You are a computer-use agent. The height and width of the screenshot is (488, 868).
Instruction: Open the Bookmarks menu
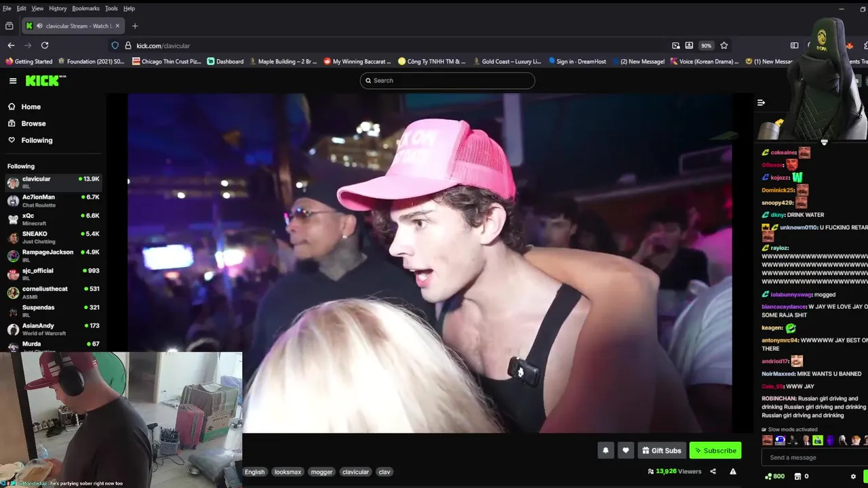(x=85, y=8)
